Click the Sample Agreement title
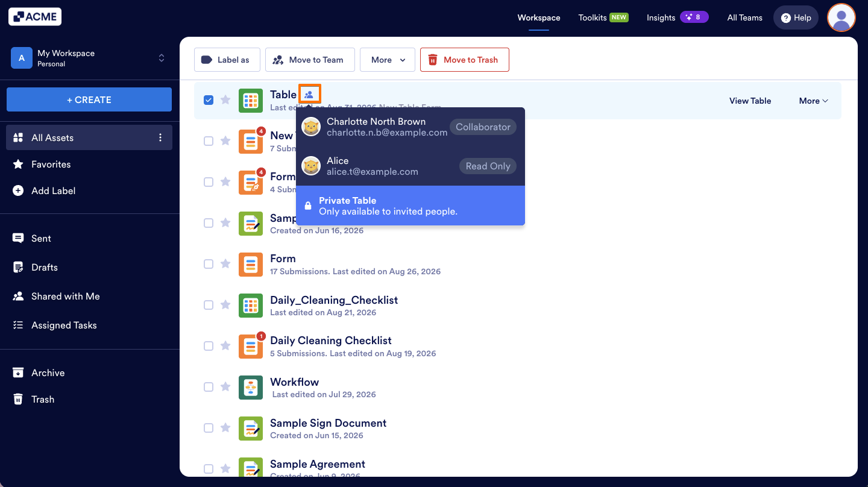868x487 pixels. tap(318, 464)
